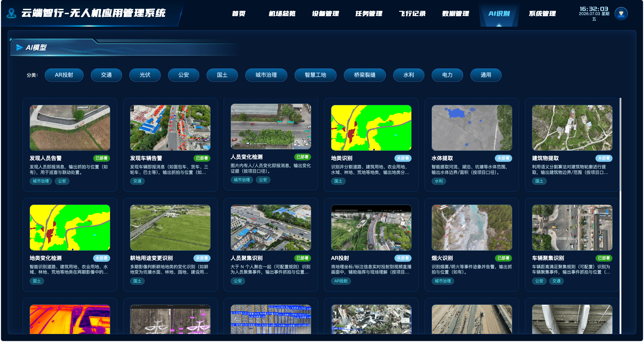
Task: Select the 水利 category filter
Action: point(409,75)
